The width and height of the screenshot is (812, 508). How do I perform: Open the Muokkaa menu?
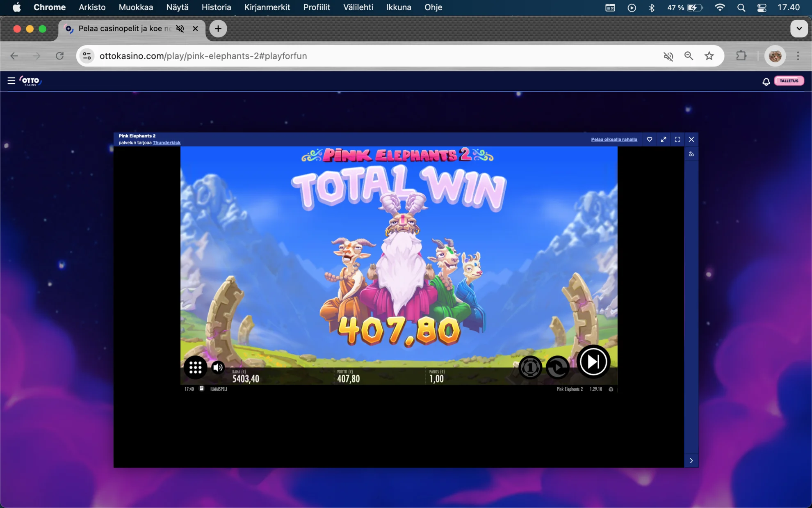[x=136, y=7]
